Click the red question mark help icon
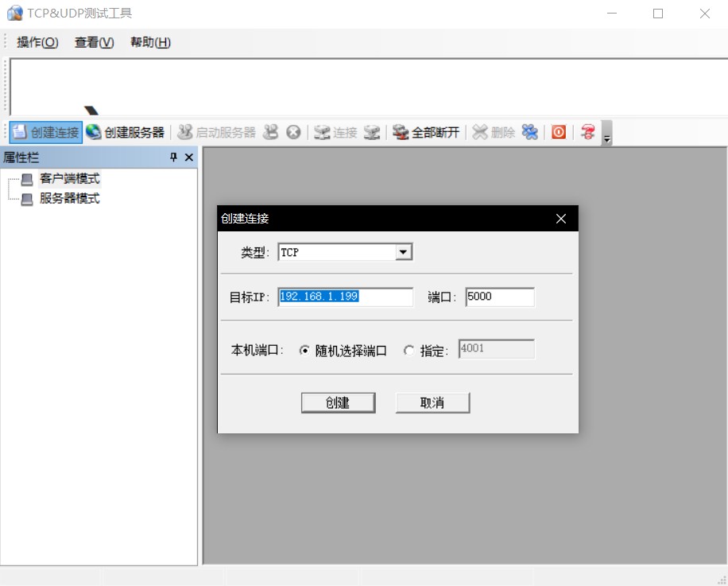The image size is (728, 586). tap(588, 132)
